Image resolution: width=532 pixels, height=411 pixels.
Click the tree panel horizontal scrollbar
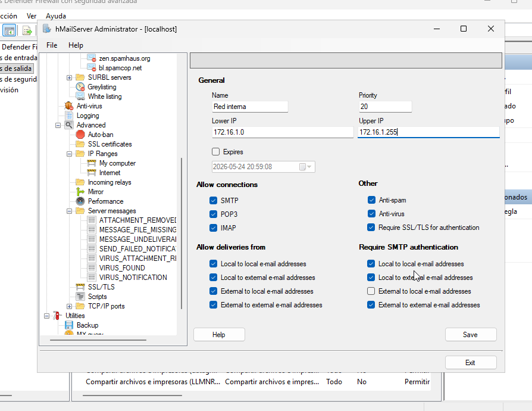98,340
